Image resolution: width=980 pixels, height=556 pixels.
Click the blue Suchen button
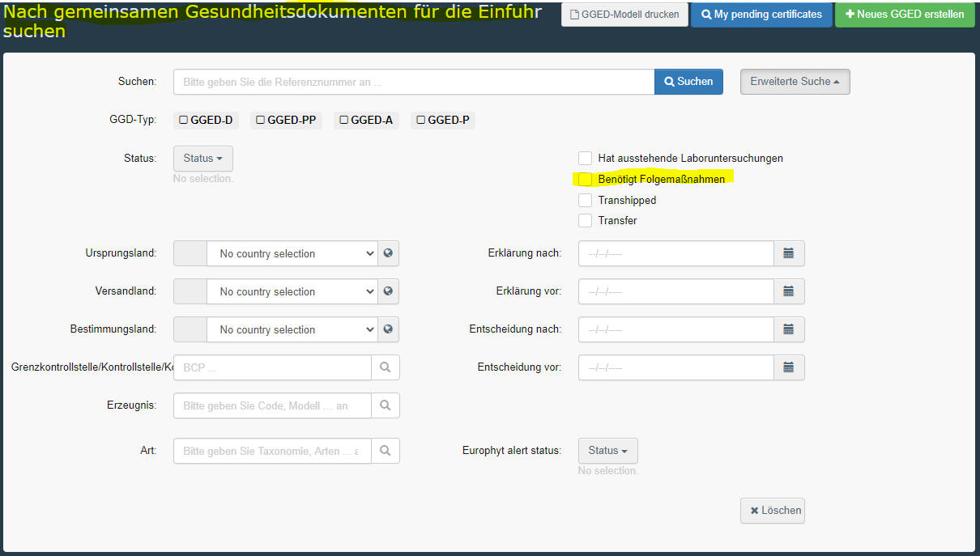pyautogui.click(x=689, y=82)
